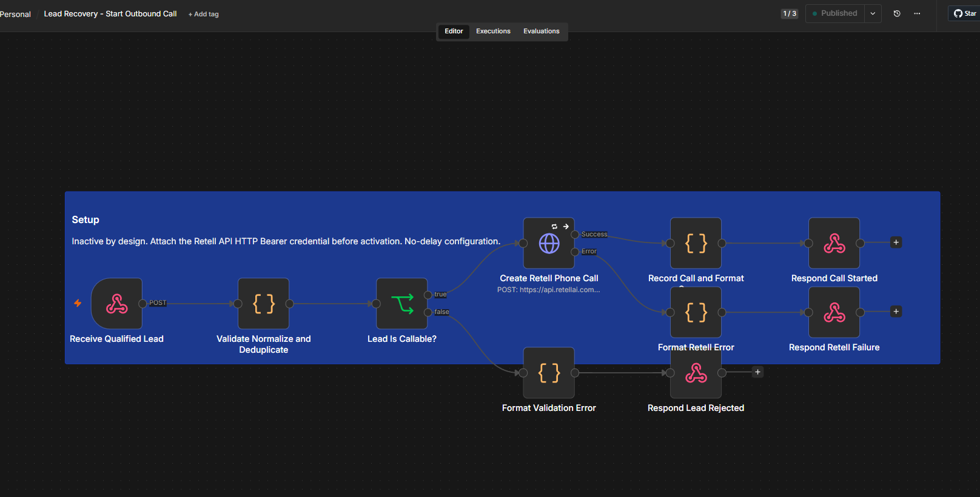Select the Lead Is Callable? if node
Image resolution: width=980 pixels, height=497 pixels.
coord(402,304)
